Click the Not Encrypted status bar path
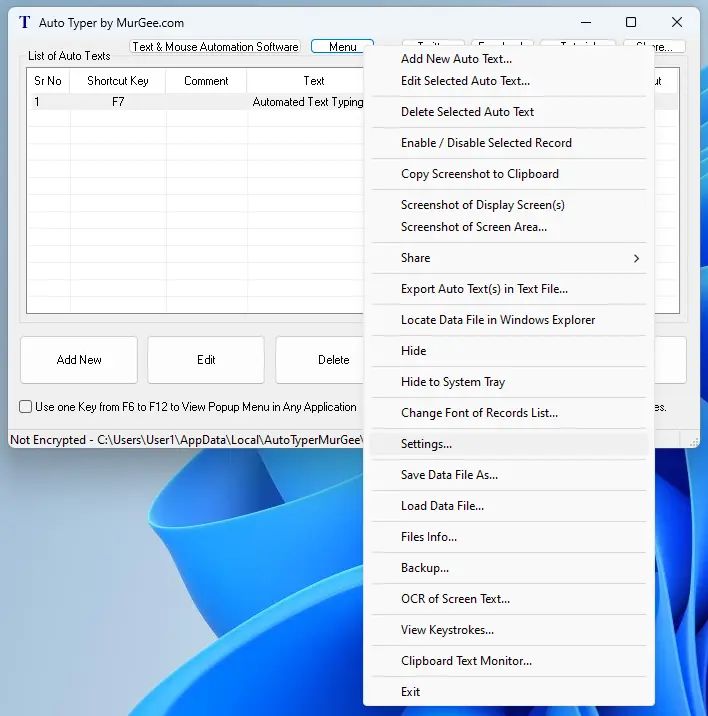 [187, 440]
